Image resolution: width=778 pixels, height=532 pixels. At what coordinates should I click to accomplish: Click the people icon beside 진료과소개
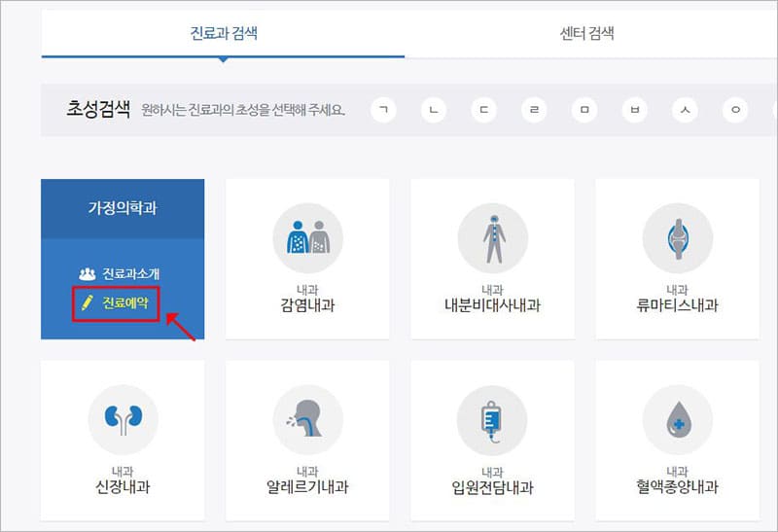click(x=86, y=274)
